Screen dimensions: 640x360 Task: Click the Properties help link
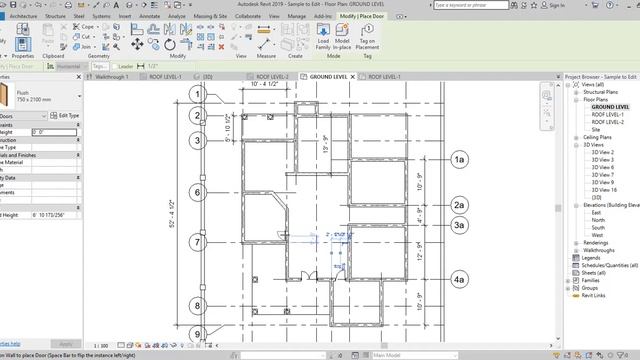click(x=10, y=344)
